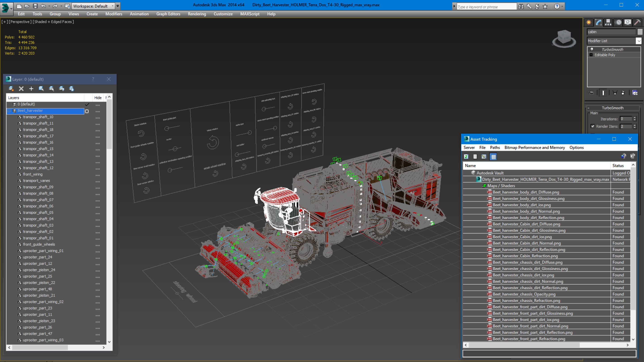Open undo history dropdown arrow

coord(49,6)
